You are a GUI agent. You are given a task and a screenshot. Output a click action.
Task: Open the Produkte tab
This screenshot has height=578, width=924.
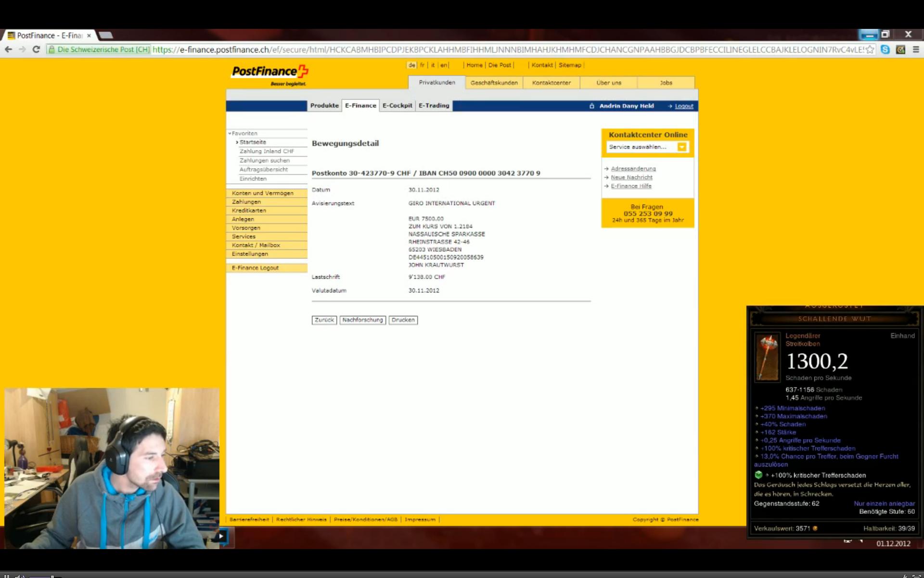tap(324, 105)
